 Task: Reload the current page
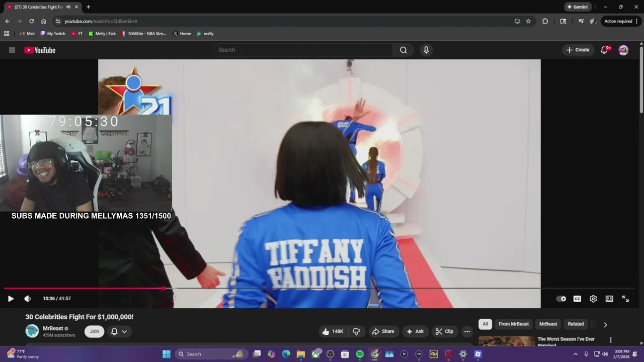tap(31, 21)
